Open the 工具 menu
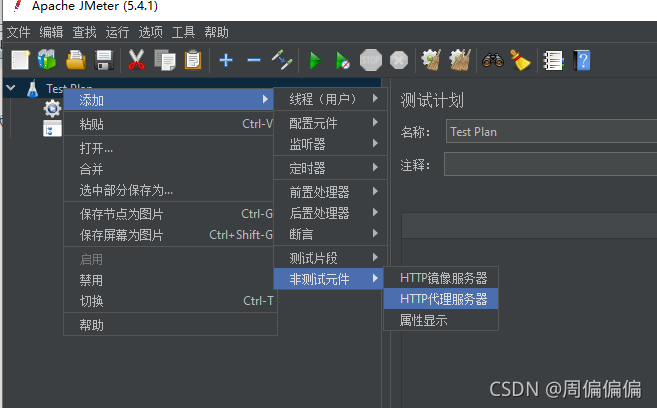The width and height of the screenshot is (657, 408). click(184, 32)
